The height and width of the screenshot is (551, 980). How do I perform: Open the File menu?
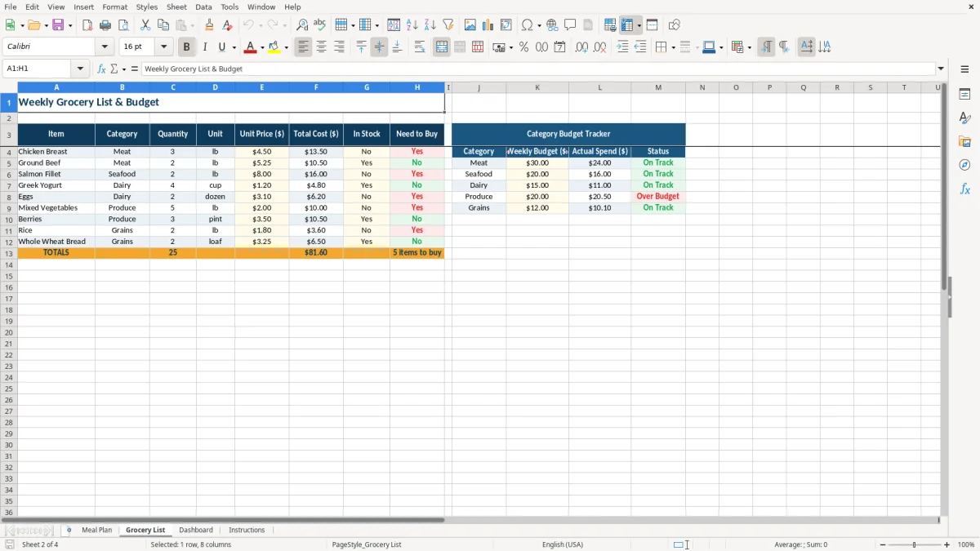coord(11,7)
